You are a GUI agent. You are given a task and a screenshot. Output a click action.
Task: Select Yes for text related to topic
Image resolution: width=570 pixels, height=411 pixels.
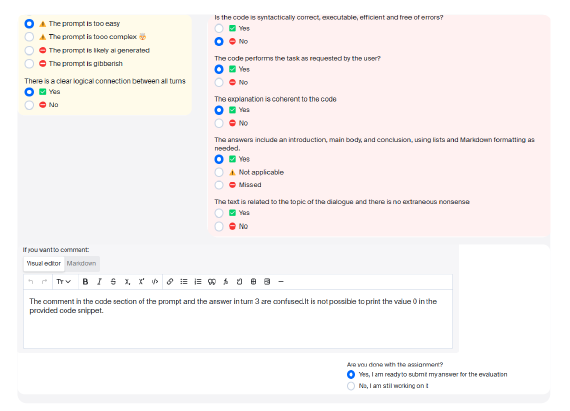click(x=219, y=213)
